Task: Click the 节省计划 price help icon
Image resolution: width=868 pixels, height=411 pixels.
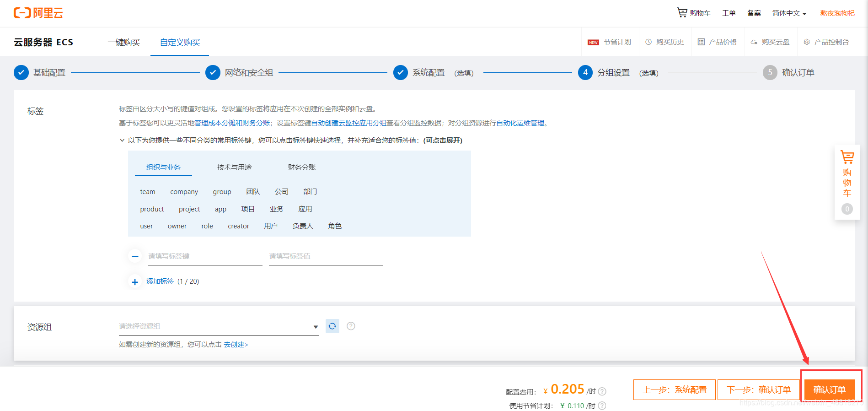Action: [602, 406]
